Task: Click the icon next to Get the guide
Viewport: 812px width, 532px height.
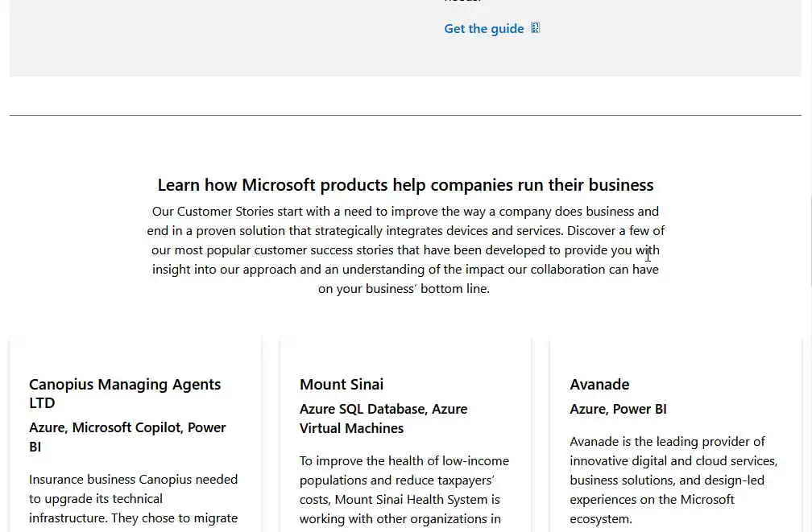Action: (x=536, y=28)
